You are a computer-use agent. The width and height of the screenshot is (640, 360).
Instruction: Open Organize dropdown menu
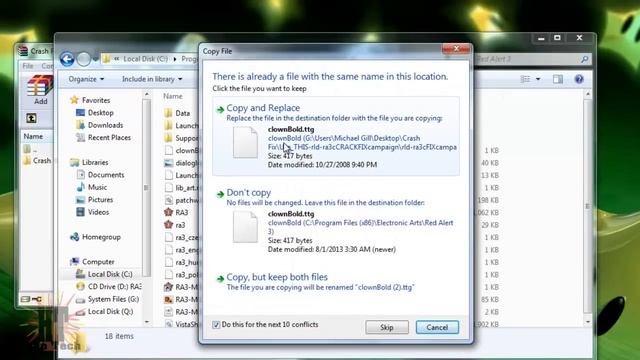click(86, 79)
